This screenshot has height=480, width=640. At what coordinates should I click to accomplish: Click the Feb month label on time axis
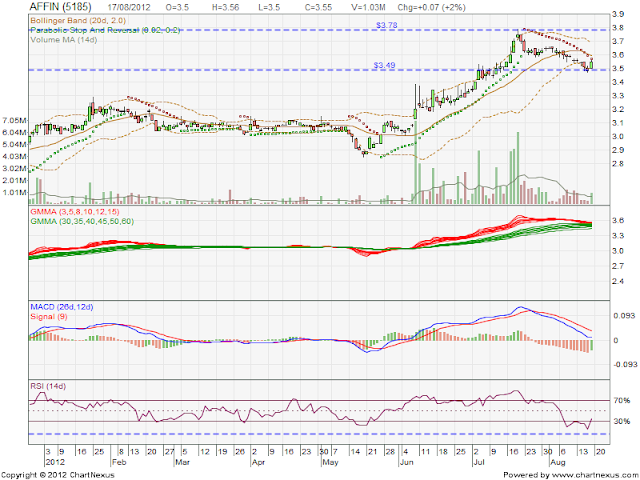point(119,462)
